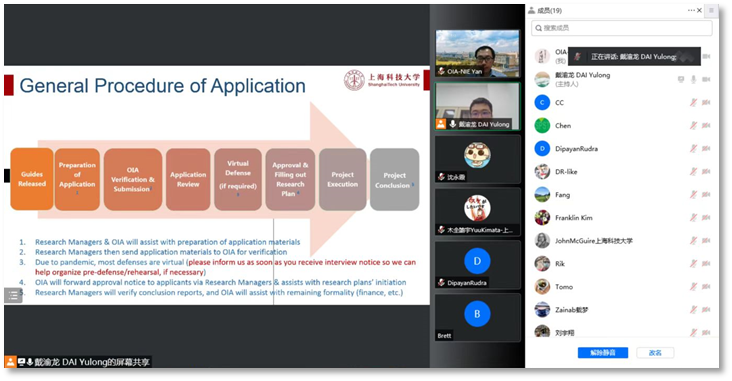This screenshot has height=381, width=732.
Task: Click the OIA Verification & Submission step
Action: 133,179
